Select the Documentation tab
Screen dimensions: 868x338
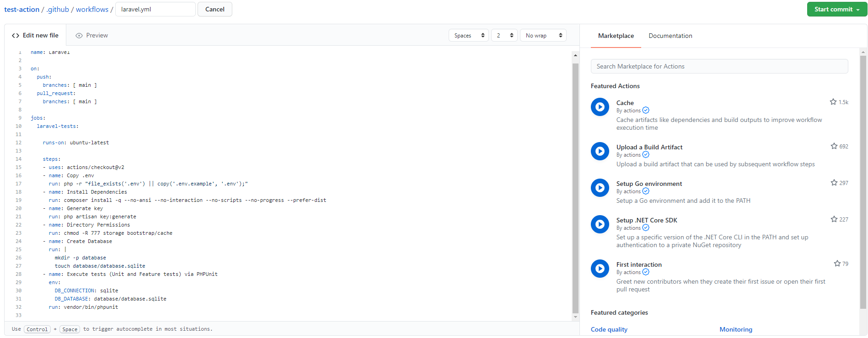point(670,36)
